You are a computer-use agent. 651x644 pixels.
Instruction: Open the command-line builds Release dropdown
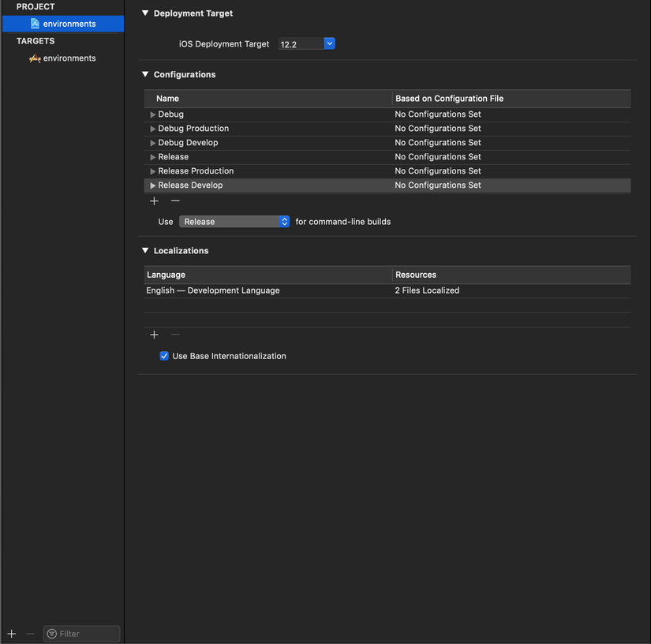pyautogui.click(x=234, y=222)
